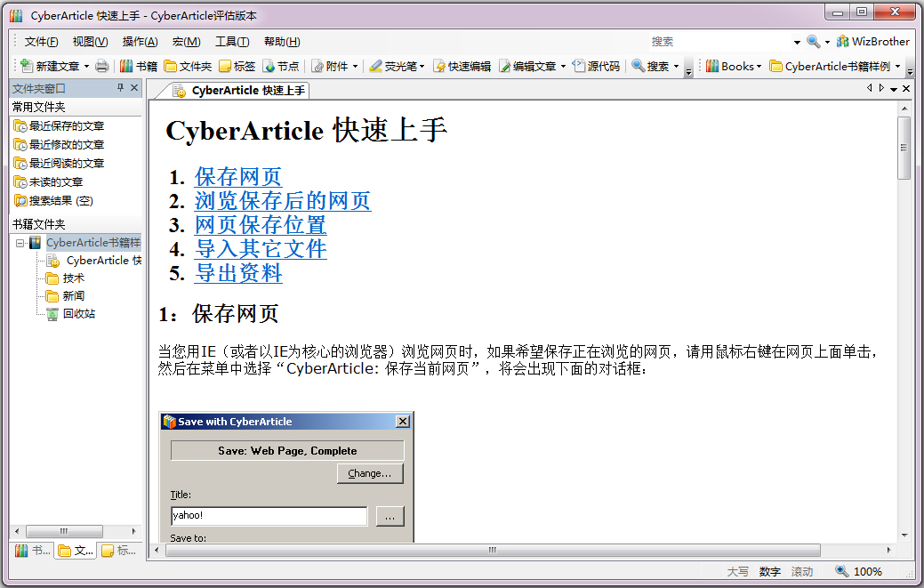The width and height of the screenshot is (924, 588).
Task: Close the 文件夹窗口 panel
Action: [134, 88]
